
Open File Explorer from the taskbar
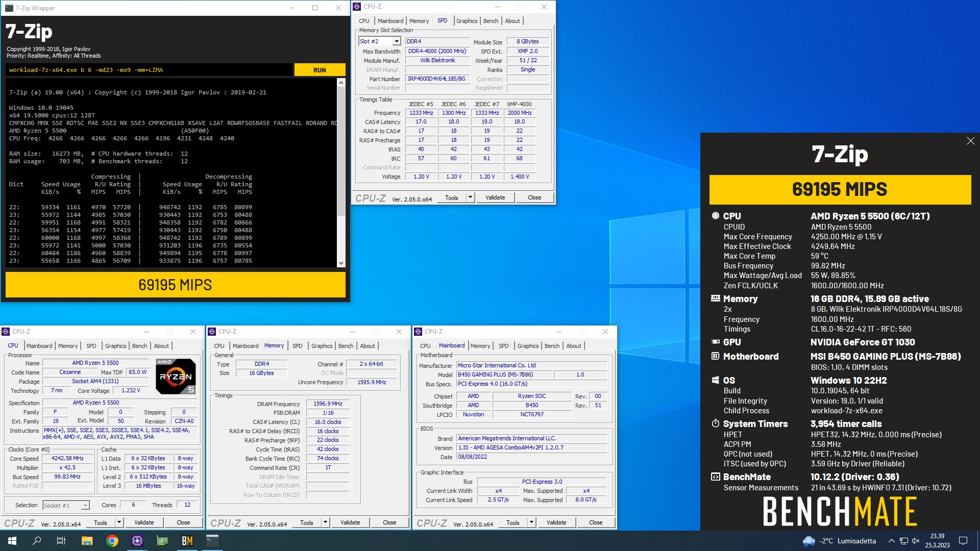[87, 541]
